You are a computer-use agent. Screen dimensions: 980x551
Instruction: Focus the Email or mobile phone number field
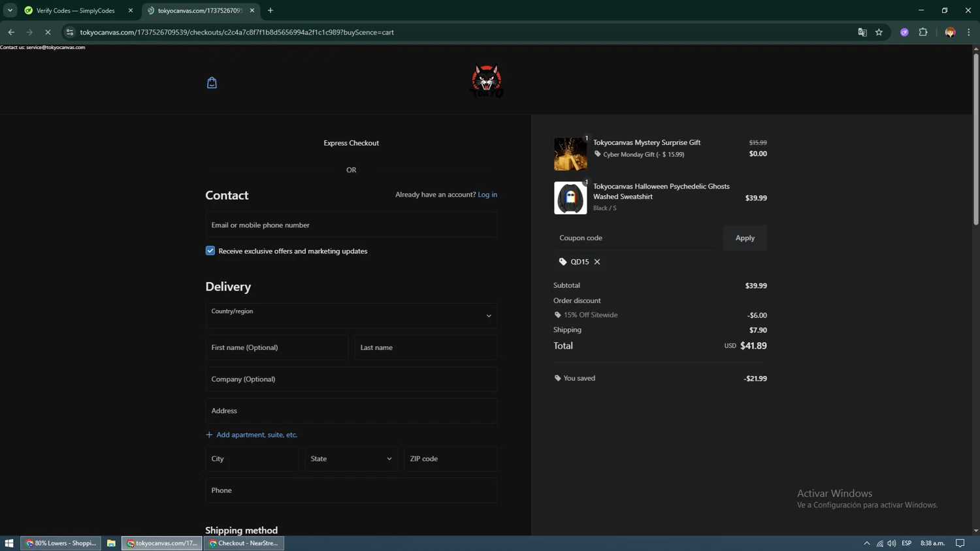coord(351,225)
